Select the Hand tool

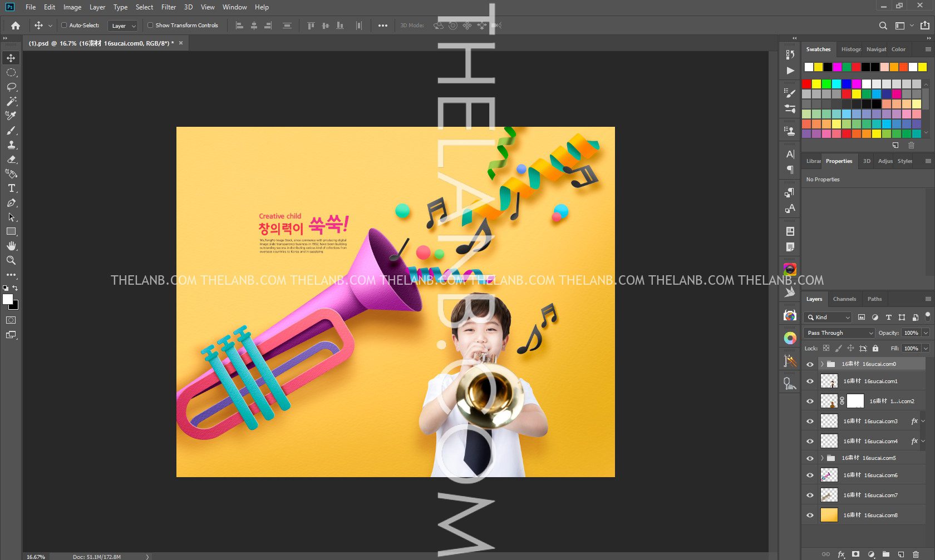11,246
